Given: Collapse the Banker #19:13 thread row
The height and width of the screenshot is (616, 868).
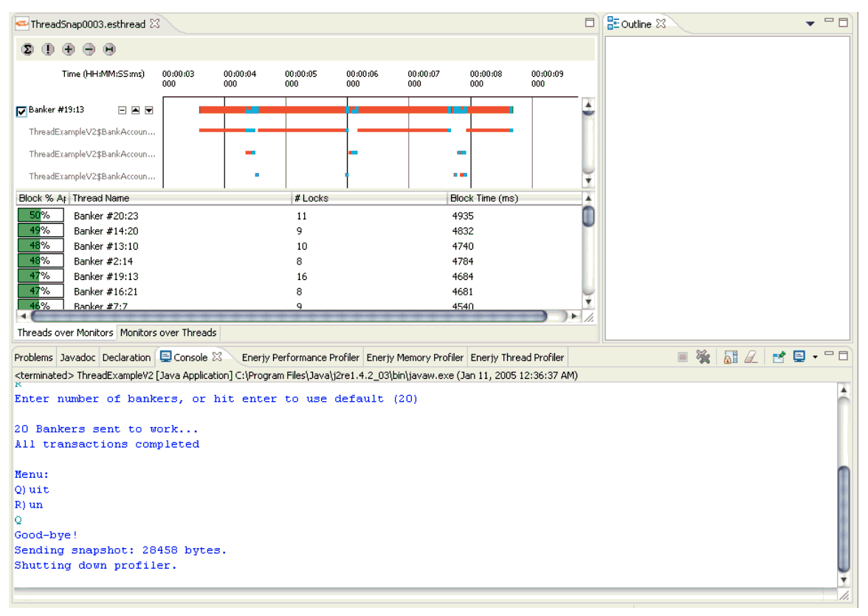Looking at the screenshot, I should pos(123,111).
